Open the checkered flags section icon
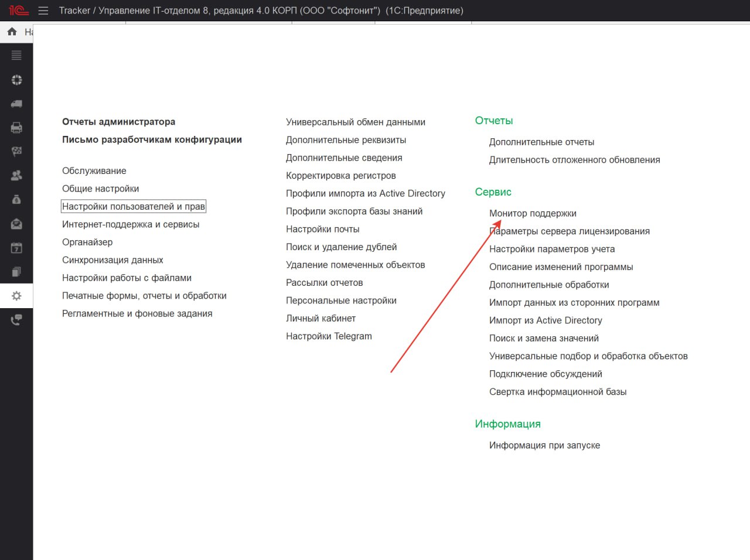 [16, 152]
